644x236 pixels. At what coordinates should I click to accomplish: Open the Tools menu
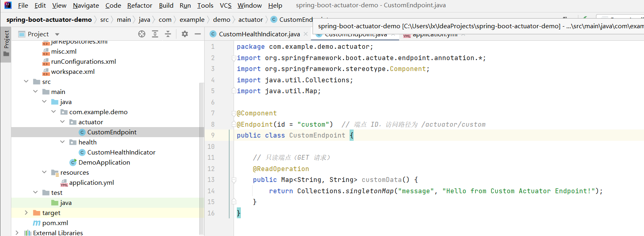205,5
